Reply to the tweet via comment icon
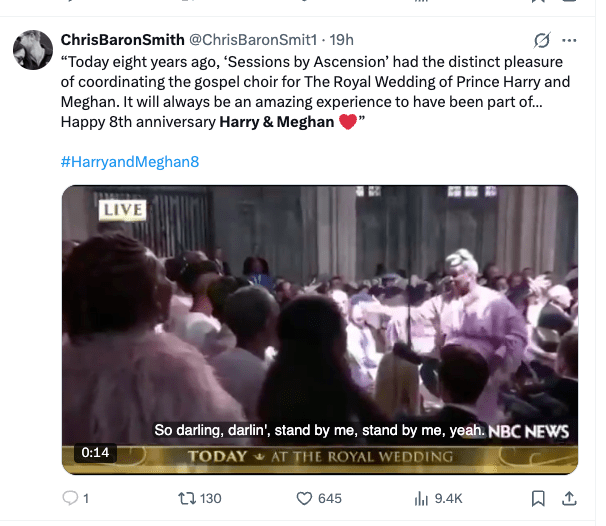The height and width of the screenshot is (526, 606). 70,498
